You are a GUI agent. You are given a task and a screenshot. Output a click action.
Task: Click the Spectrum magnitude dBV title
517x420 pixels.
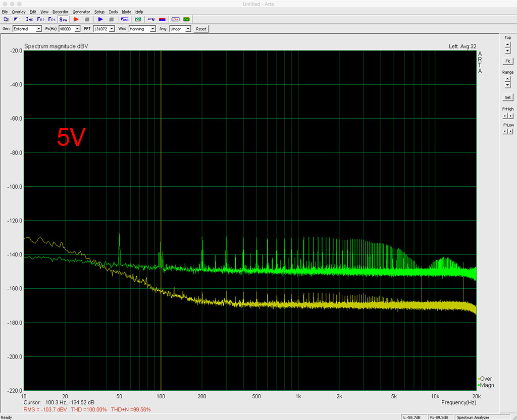56,46
